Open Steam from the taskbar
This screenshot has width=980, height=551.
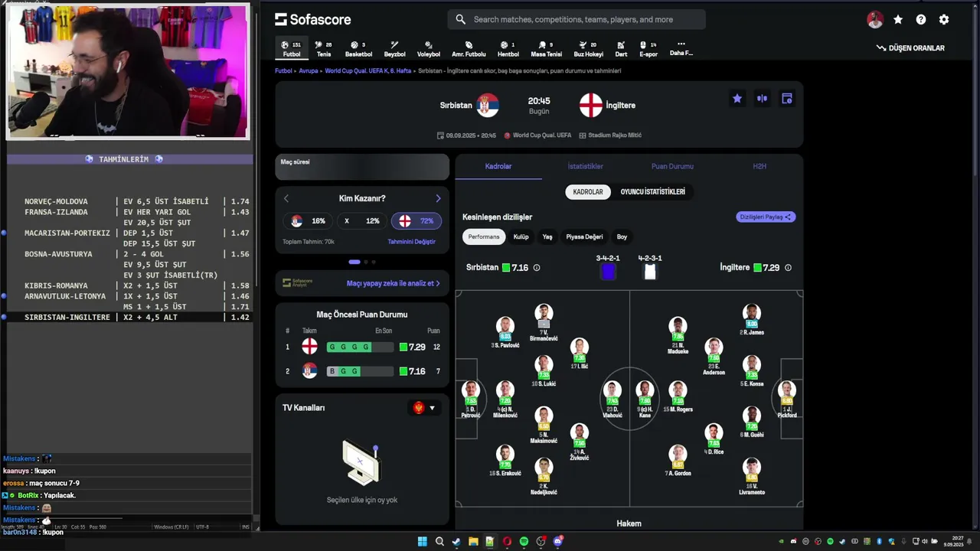tap(456, 542)
